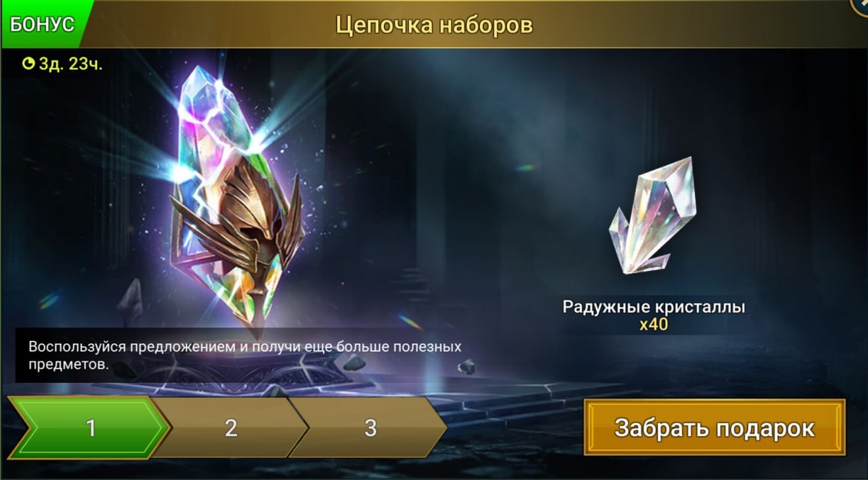Screen dimensions: 868x480
Task: Claim the gift with Забрать подарок
Action: 715,427
